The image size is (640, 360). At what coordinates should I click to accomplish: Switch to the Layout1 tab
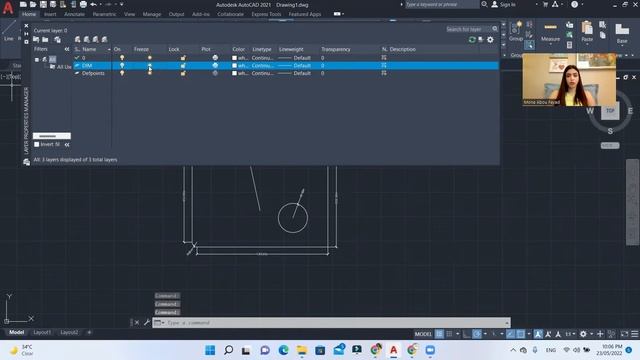[42, 332]
